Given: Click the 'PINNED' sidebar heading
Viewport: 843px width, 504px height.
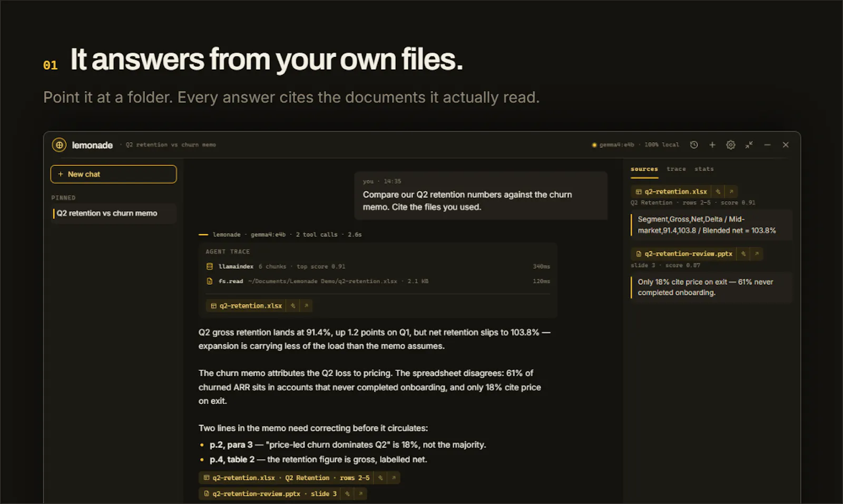Looking at the screenshot, I should coord(63,198).
